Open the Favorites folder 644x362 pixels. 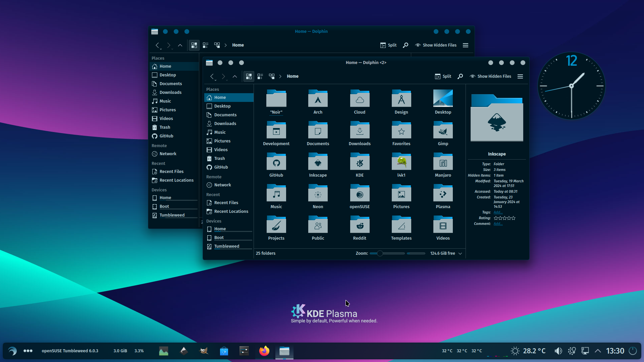pos(401,133)
